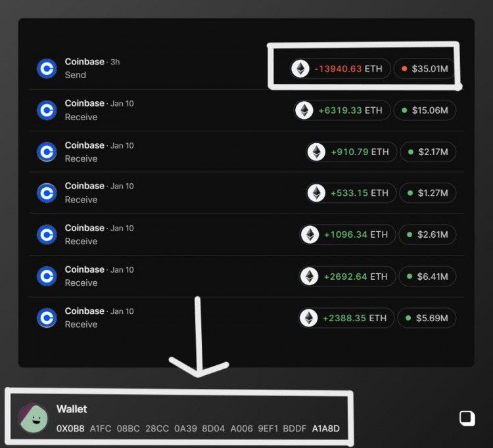The height and width of the screenshot is (448, 493).
Task: Click the wallet avatar smiley icon
Action: [34, 418]
